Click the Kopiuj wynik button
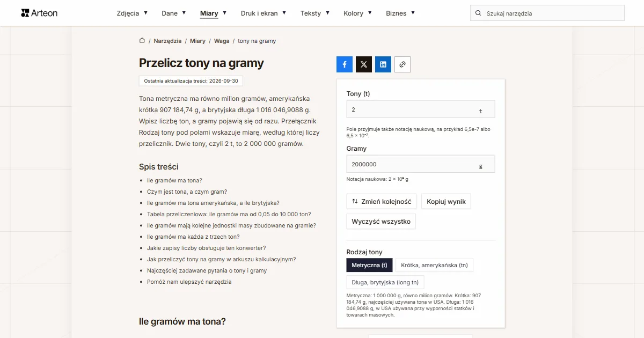Image resolution: width=644 pixels, height=338 pixels. click(447, 202)
